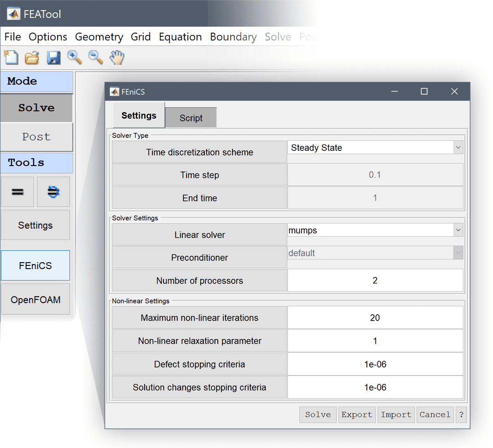Click the blue arrows restart solve icon
Screen dimensions: 493x448
(53, 192)
